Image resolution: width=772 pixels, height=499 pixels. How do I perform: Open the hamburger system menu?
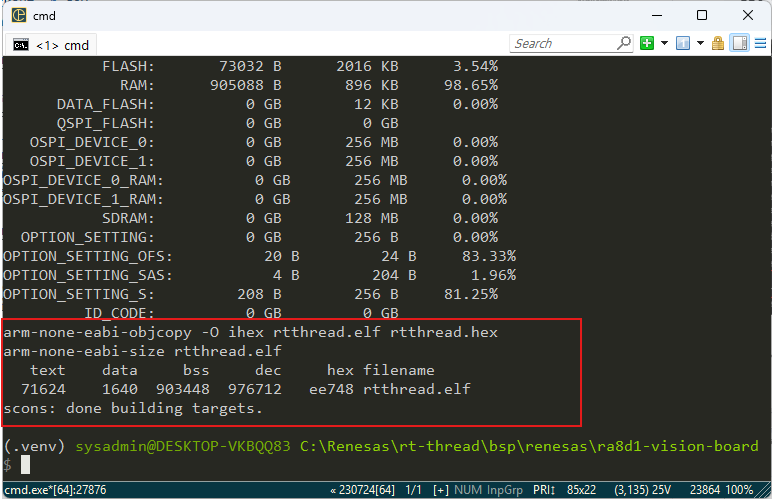760,43
